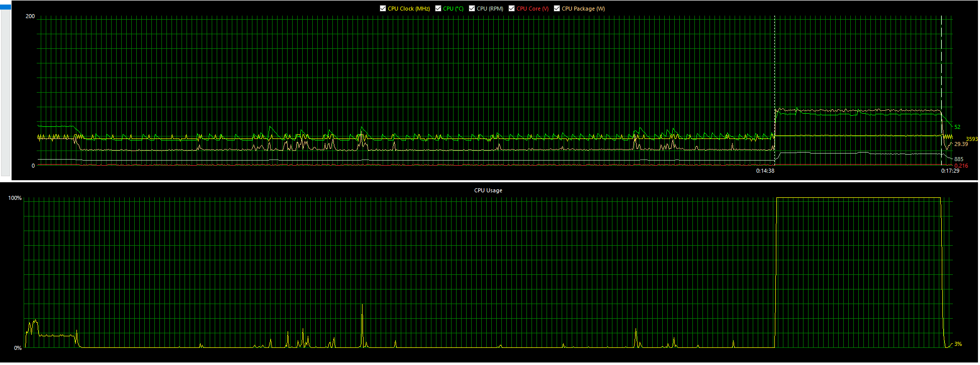Disable the CPU Core (V) series
This screenshot has height=365, width=980.
(512, 9)
